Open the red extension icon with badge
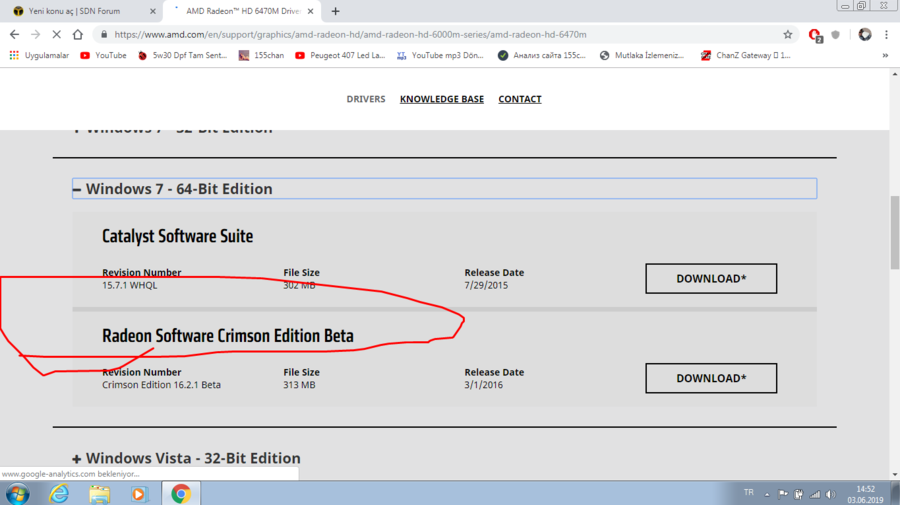This screenshot has width=900, height=505. pos(815,35)
